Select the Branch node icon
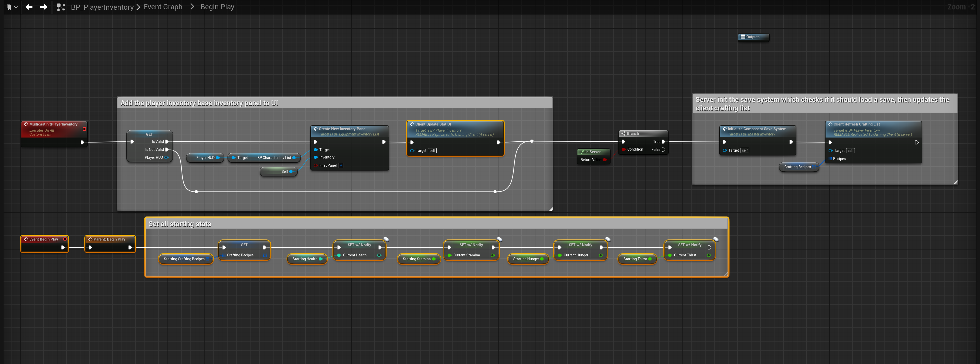 click(624, 133)
